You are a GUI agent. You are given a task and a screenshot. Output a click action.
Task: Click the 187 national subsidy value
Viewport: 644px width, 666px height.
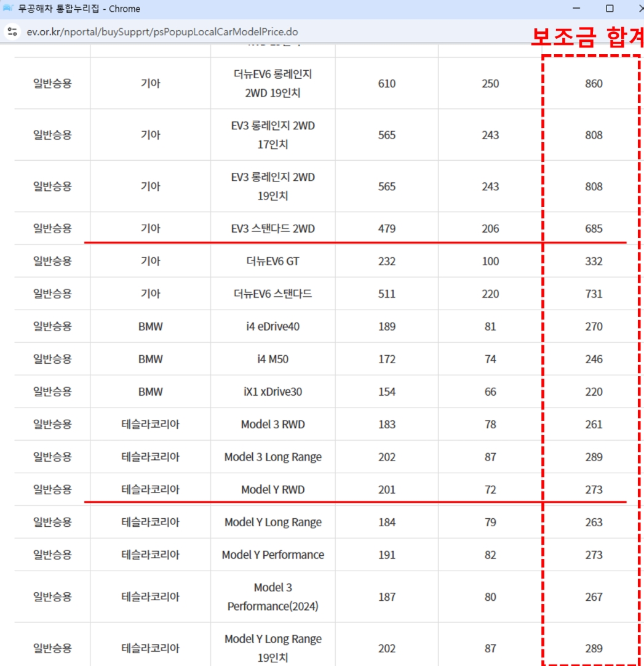(x=387, y=597)
